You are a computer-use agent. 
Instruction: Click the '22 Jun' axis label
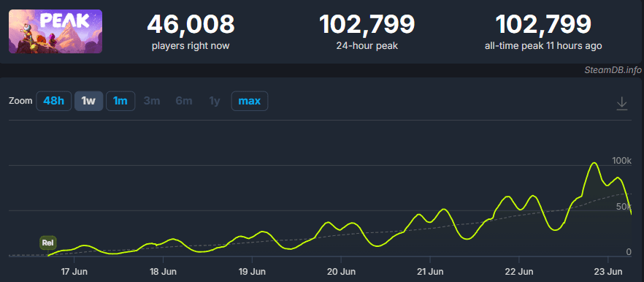point(518,272)
